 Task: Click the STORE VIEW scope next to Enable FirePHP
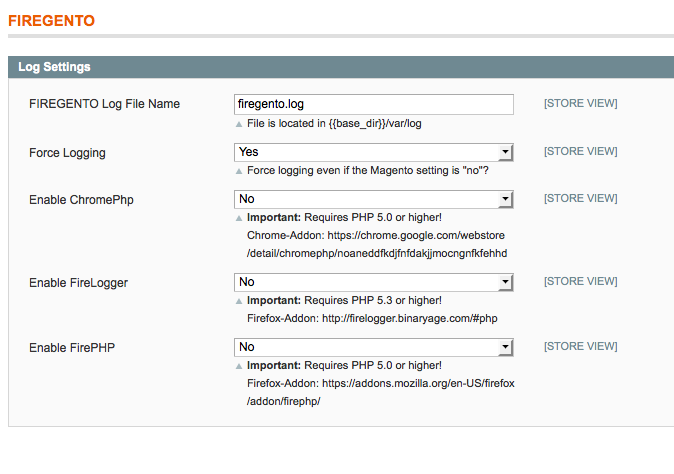coord(581,346)
